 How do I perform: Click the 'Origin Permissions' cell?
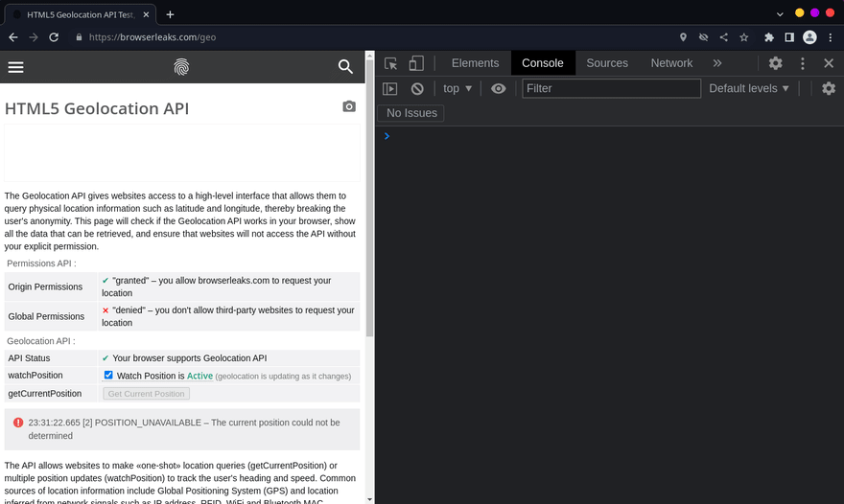pos(50,286)
